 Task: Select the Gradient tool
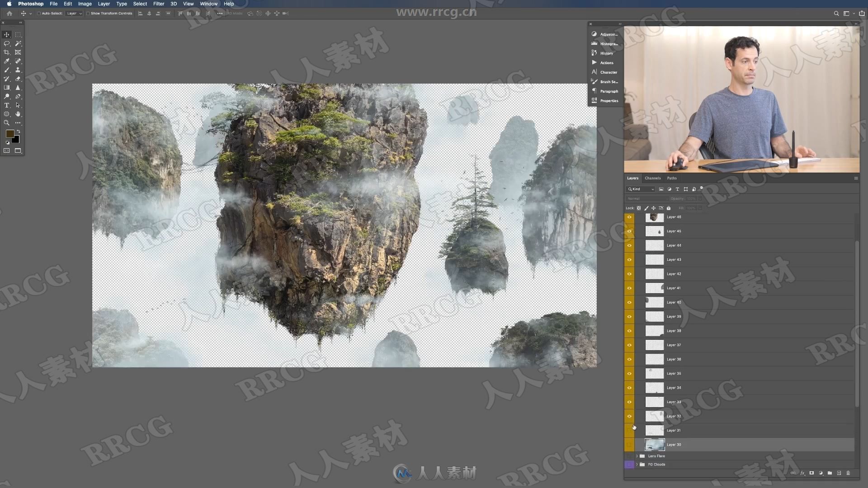coord(7,88)
